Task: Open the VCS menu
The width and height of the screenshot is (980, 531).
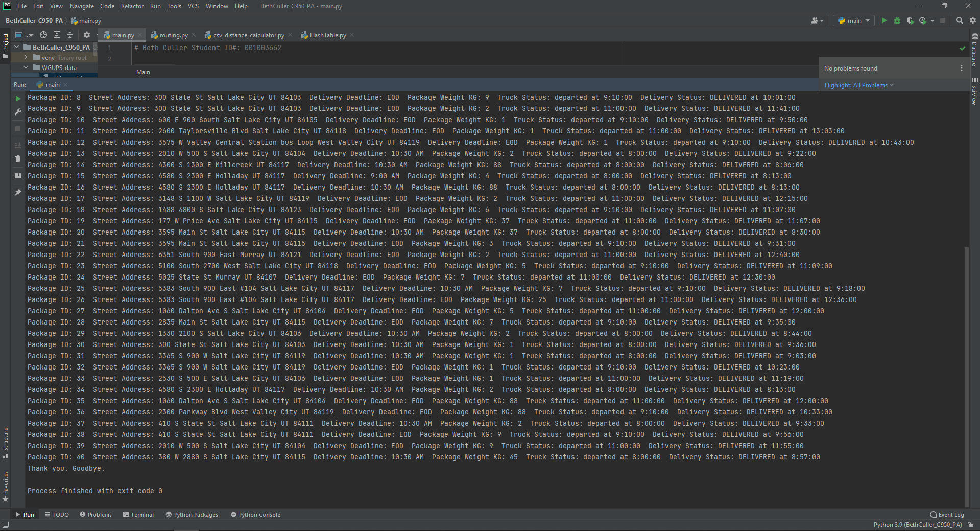Action: (x=193, y=6)
